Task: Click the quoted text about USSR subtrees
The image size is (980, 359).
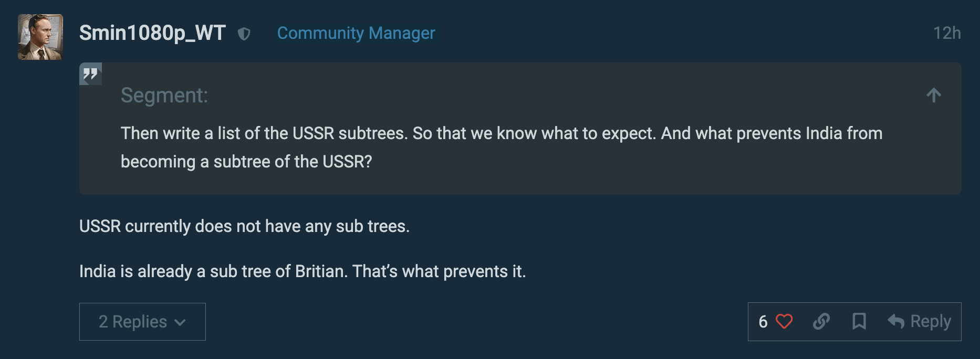Action: (x=501, y=133)
